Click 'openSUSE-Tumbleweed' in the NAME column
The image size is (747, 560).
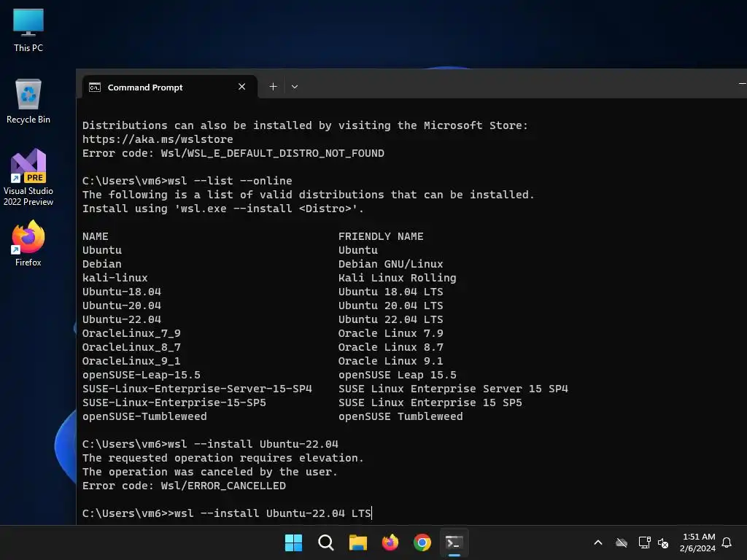145,416
